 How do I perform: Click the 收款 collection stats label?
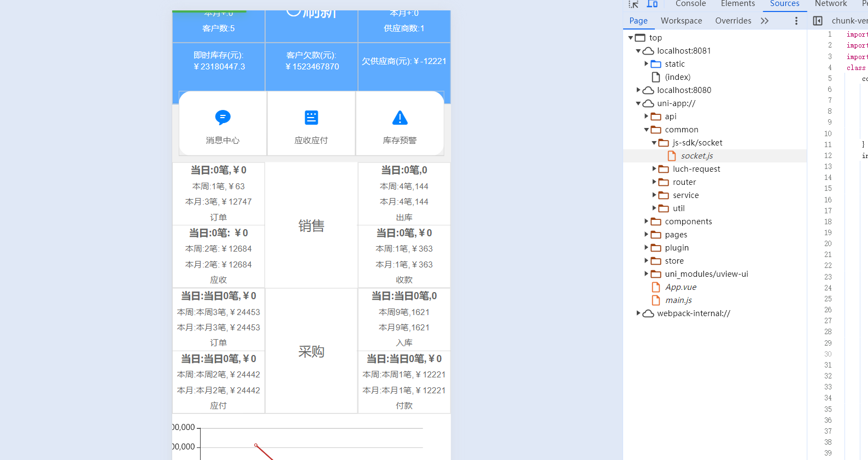click(x=404, y=280)
